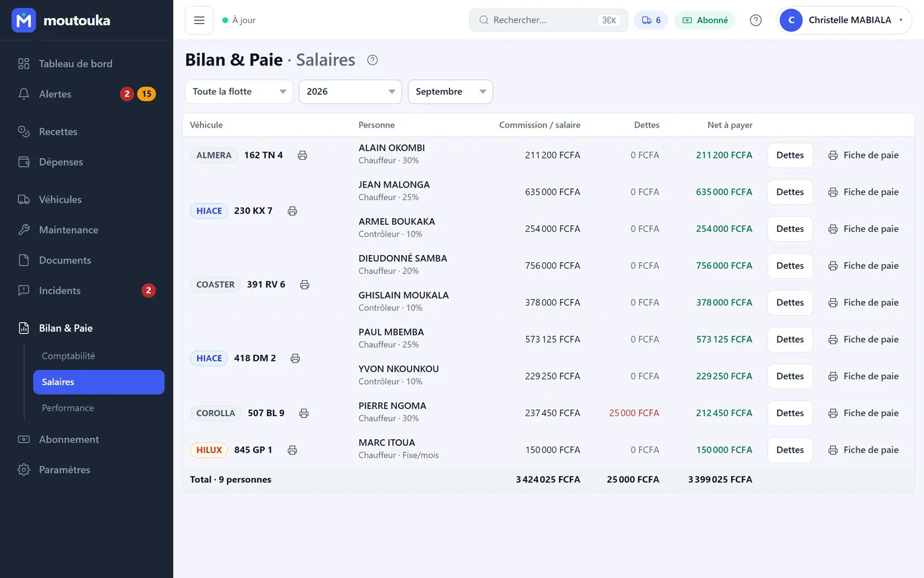Click Dettes button for YVON NKOUNKOU
Screen dimensions: 924x578
tap(790, 376)
